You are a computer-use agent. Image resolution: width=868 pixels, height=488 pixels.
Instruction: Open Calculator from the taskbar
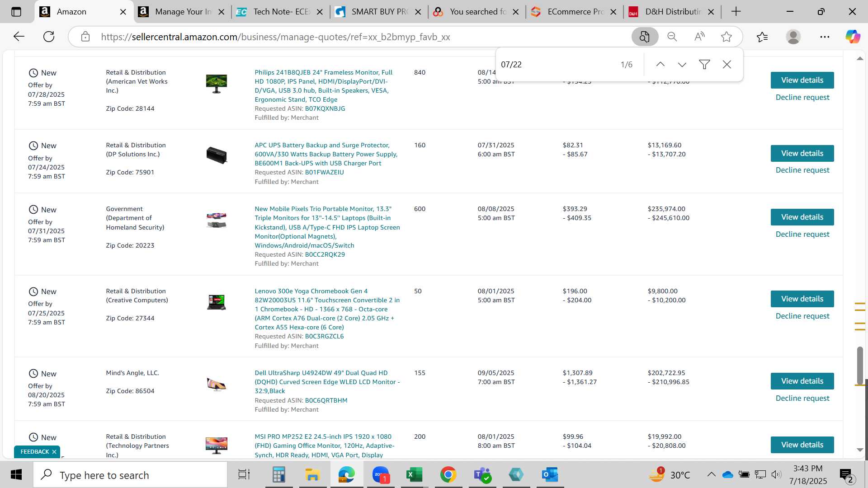278,475
